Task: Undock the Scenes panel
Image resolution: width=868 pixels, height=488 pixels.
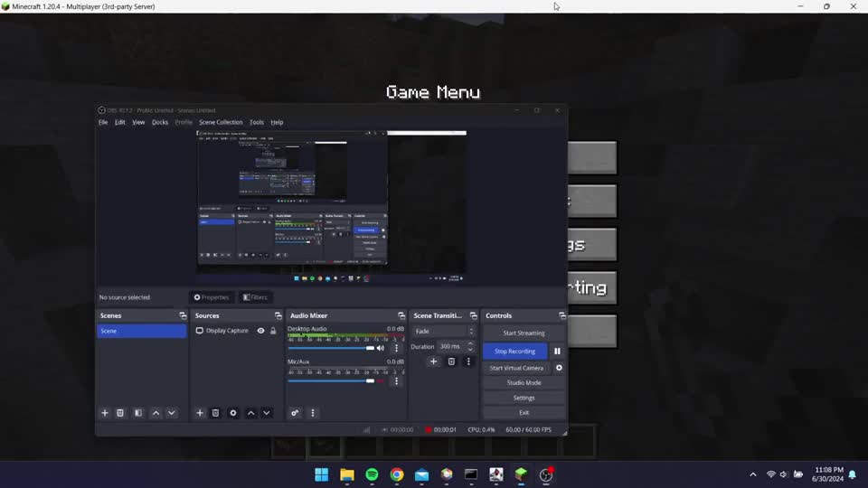Action: click(x=183, y=315)
